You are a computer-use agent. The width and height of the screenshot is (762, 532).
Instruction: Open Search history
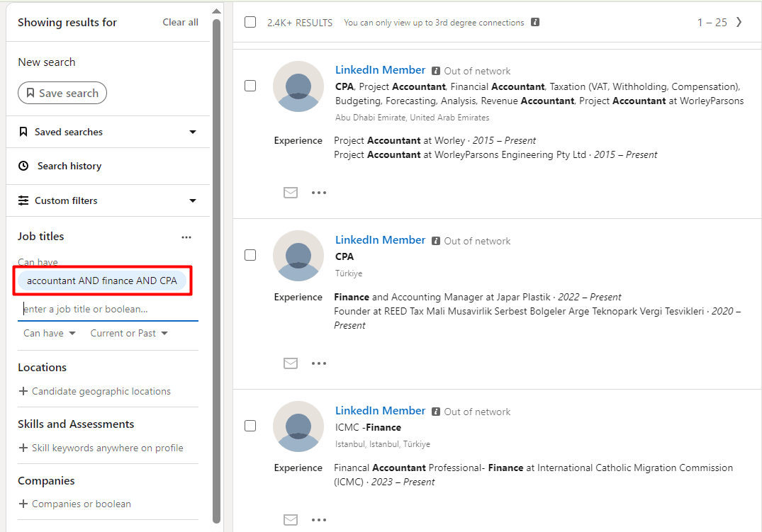(69, 166)
